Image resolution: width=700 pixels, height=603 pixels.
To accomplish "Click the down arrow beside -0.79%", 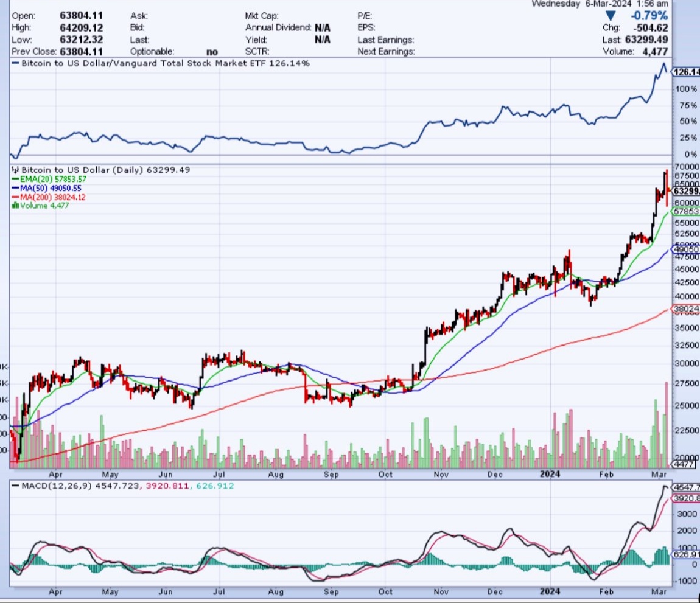I will (609, 16).
